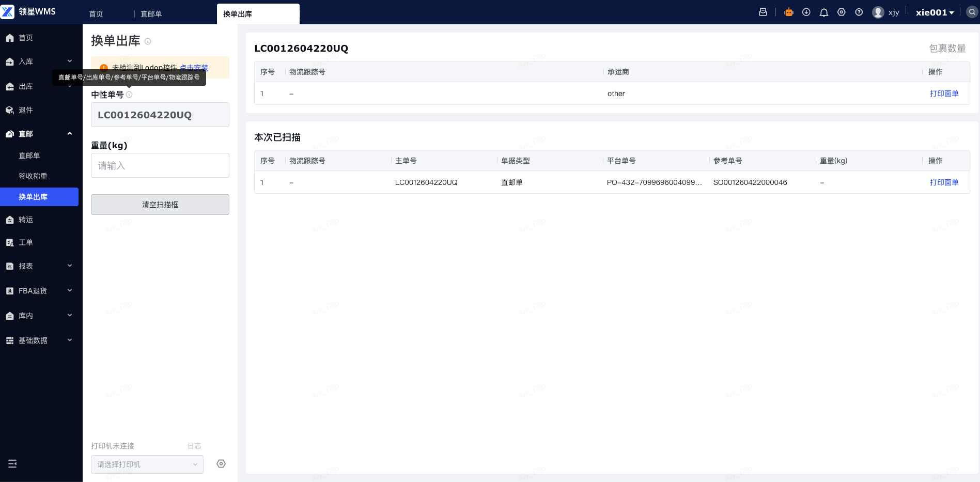Image resolution: width=980 pixels, height=482 pixels.
Task: Collapse the 直邮 menu section
Action: coord(39,134)
